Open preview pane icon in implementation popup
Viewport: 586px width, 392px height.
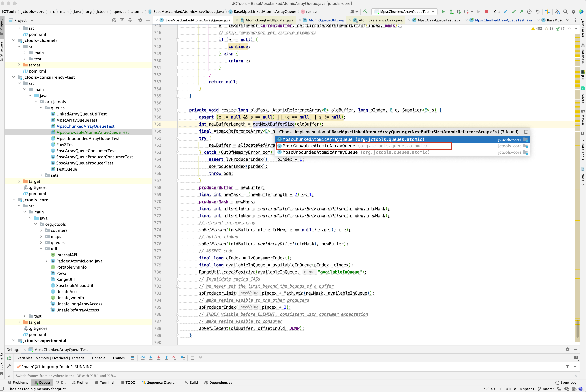(x=526, y=132)
